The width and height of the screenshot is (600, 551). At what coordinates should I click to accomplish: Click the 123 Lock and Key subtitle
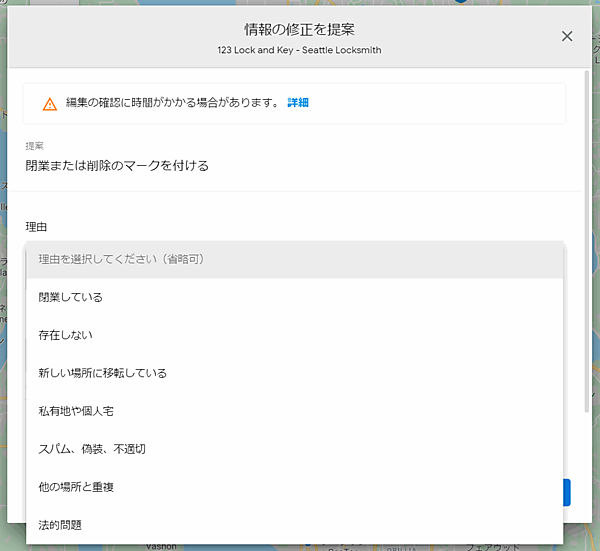click(299, 50)
